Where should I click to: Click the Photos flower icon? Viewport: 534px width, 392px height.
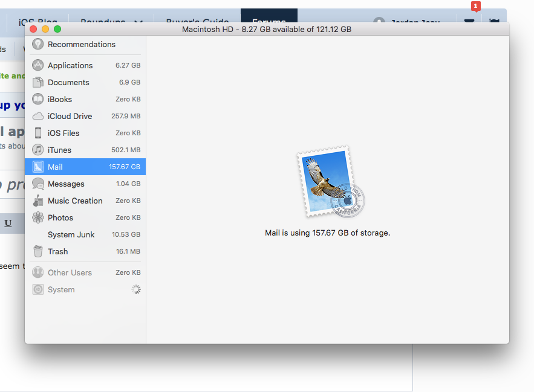click(x=38, y=217)
